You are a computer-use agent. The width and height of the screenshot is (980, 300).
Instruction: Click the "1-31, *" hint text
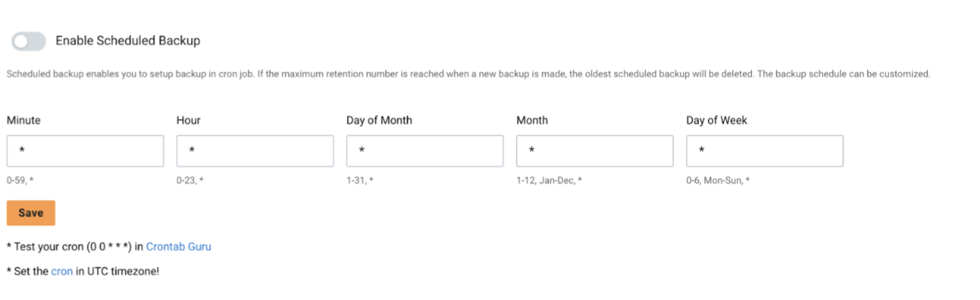359,179
